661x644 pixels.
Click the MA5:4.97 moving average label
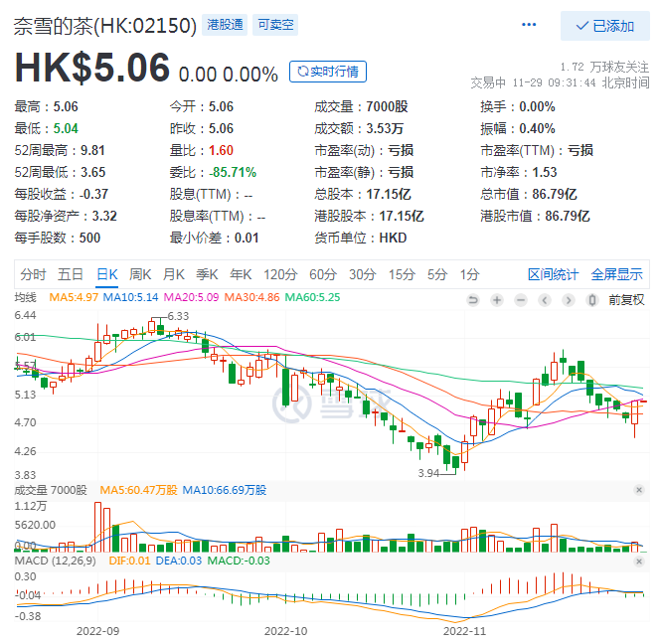click(74, 297)
